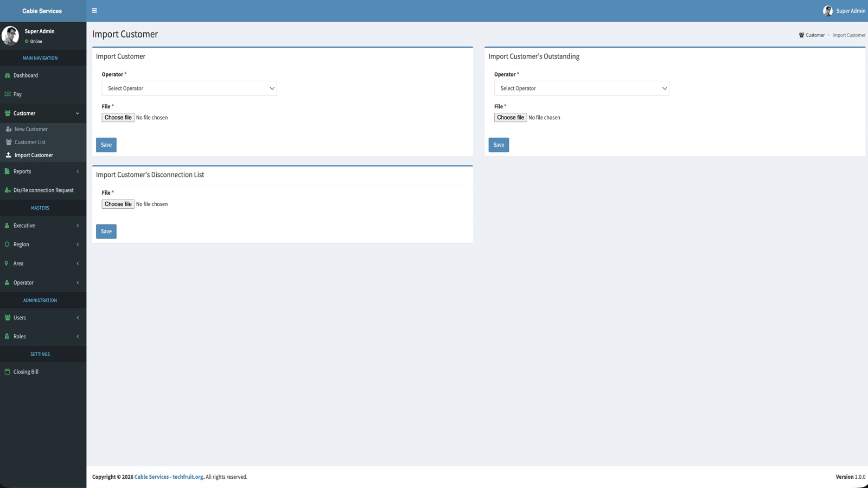
Task: Click the breadcrumb Customer icon
Action: coord(801,35)
